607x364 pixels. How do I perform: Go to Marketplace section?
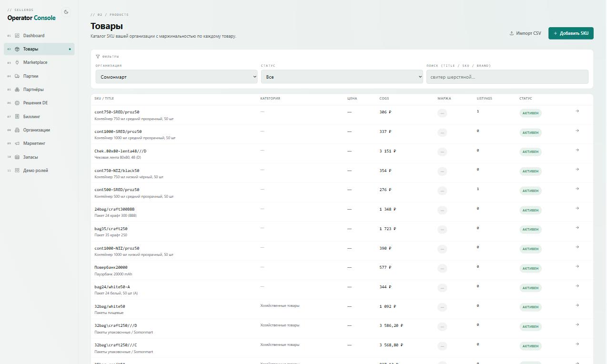(39, 62)
